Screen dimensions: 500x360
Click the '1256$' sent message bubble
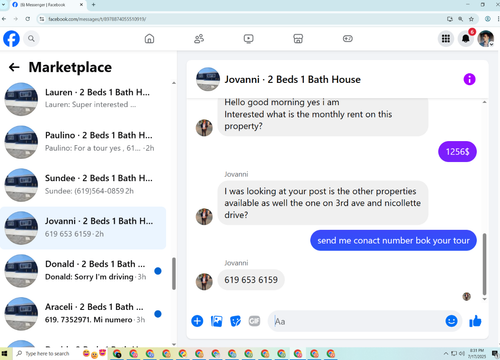point(457,152)
